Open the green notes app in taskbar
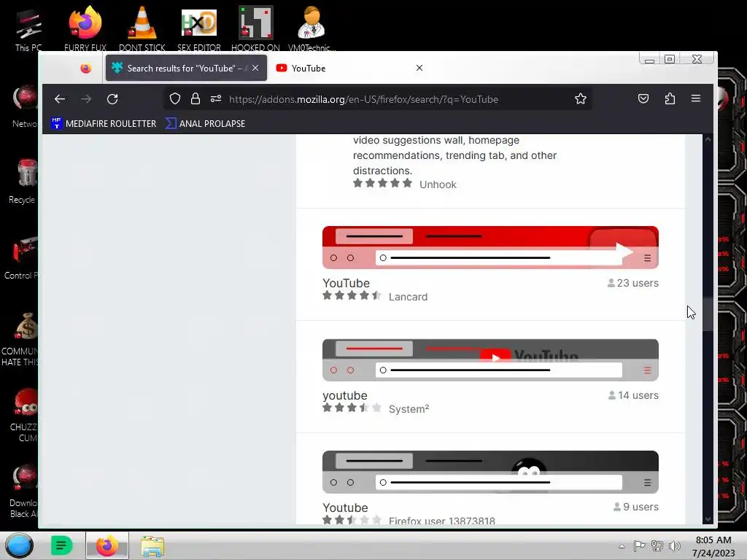The height and width of the screenshot is (560, 747). point(61,545)
